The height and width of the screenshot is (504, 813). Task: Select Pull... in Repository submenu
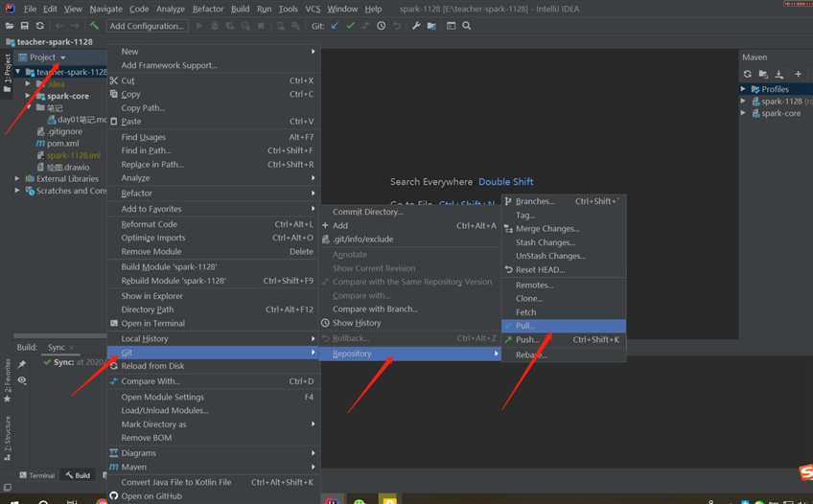[564, 326]
